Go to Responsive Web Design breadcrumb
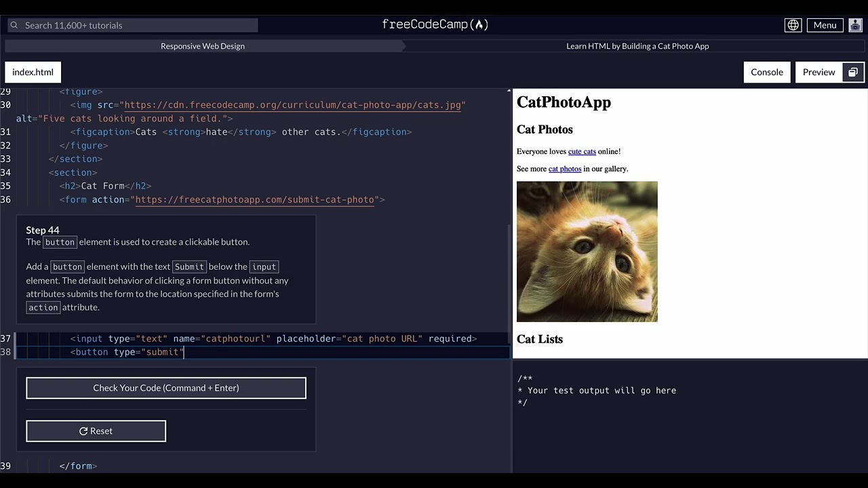Screen dimensions: 868x488 [x=203, y=46]
